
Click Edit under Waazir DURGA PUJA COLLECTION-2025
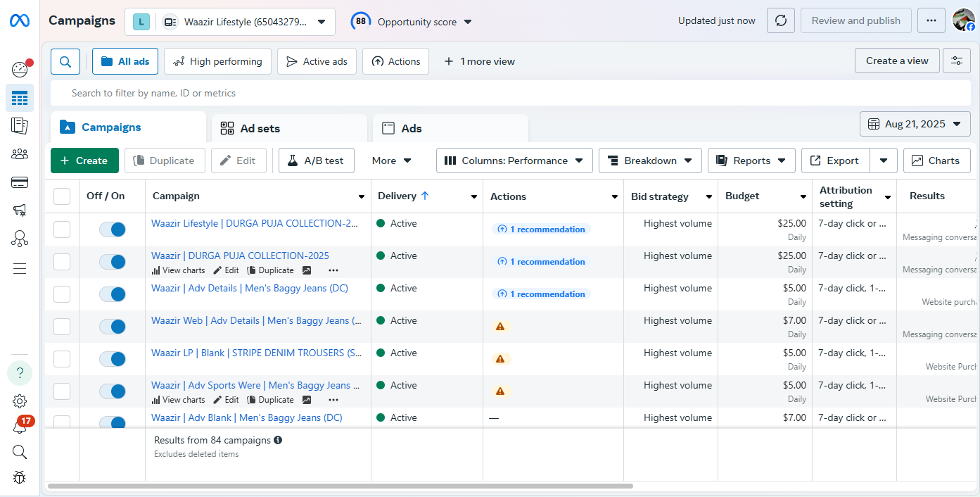pyautogui.click(x=226, y=270)
